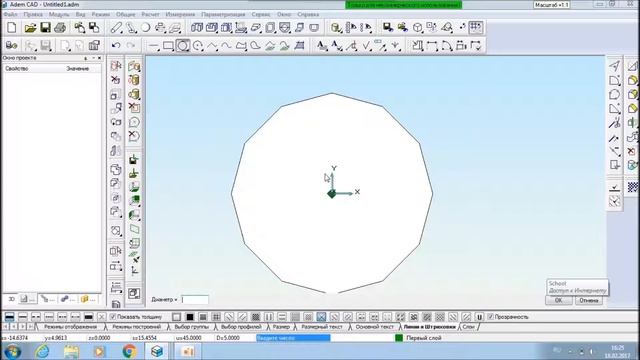The image size is (640, 360).
Task: Select the polyline zigzag tool
Action: (x=212, y=46)
